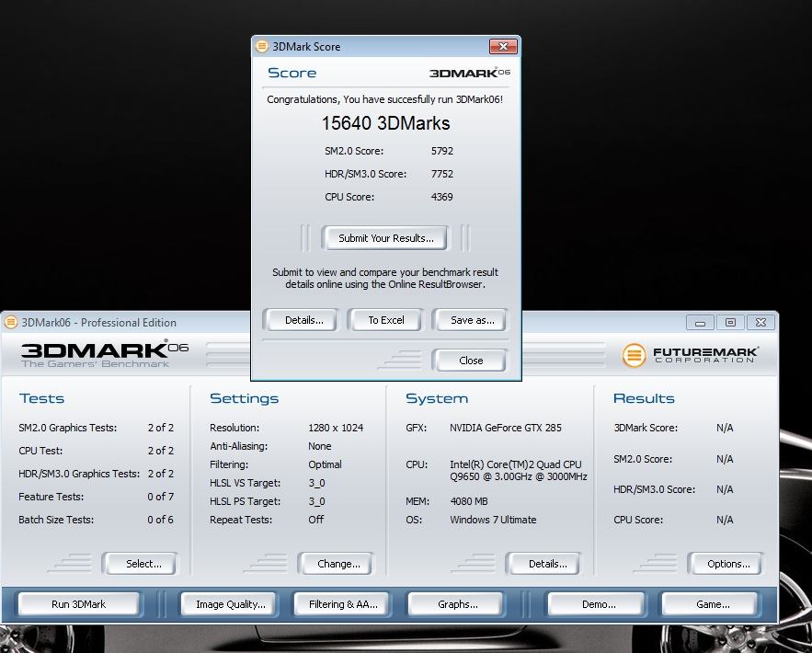Click Batch Size Tests value 0 of 6
812x653 pixels.
coord(161,520)
